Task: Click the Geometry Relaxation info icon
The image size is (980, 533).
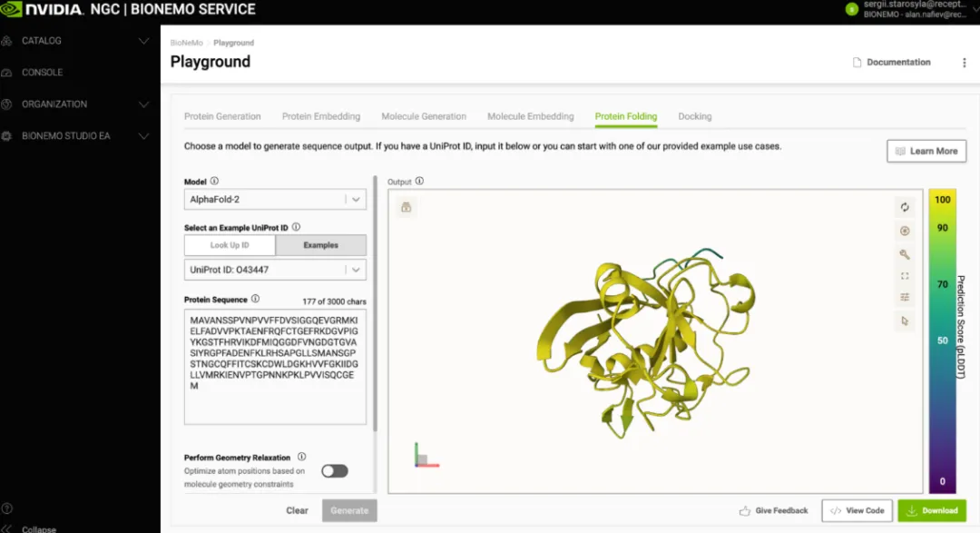Action: 302,457
